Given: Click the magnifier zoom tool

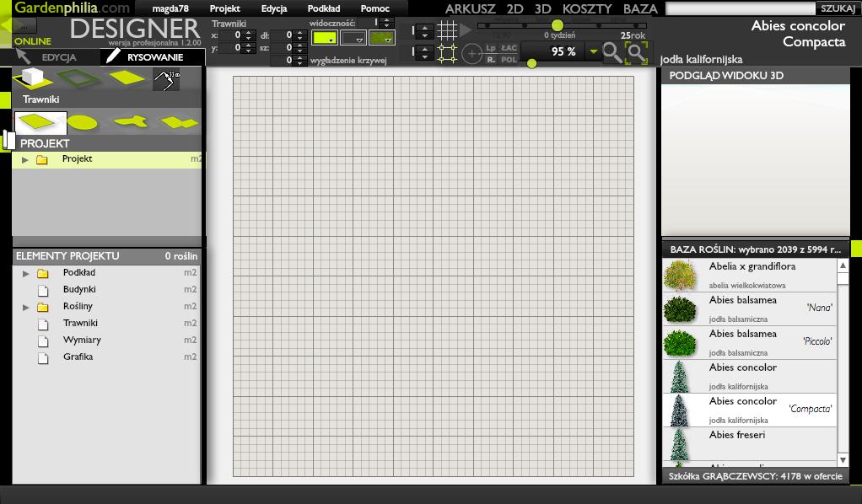Looking at the screenshot, I should (x=612, y=53).
